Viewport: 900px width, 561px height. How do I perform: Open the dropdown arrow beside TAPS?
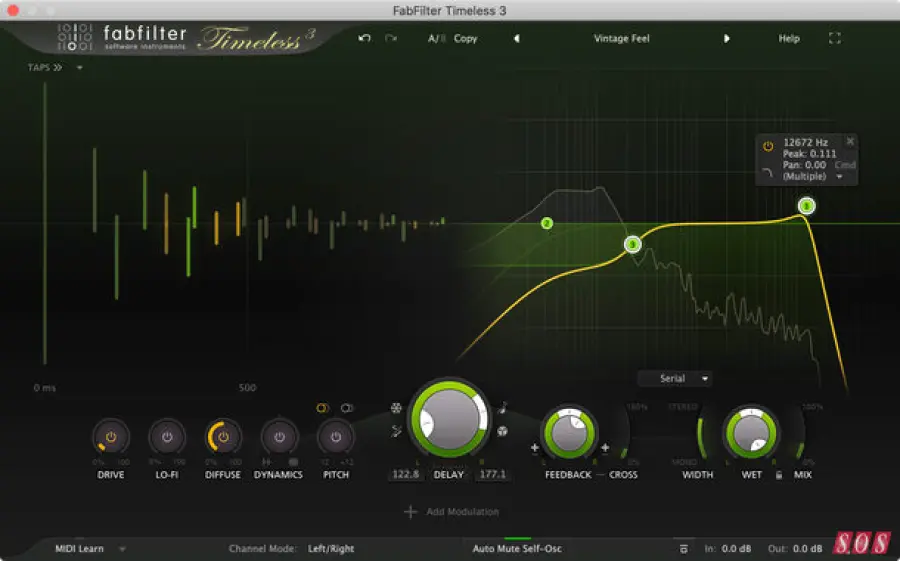click(x=80, y=68)
